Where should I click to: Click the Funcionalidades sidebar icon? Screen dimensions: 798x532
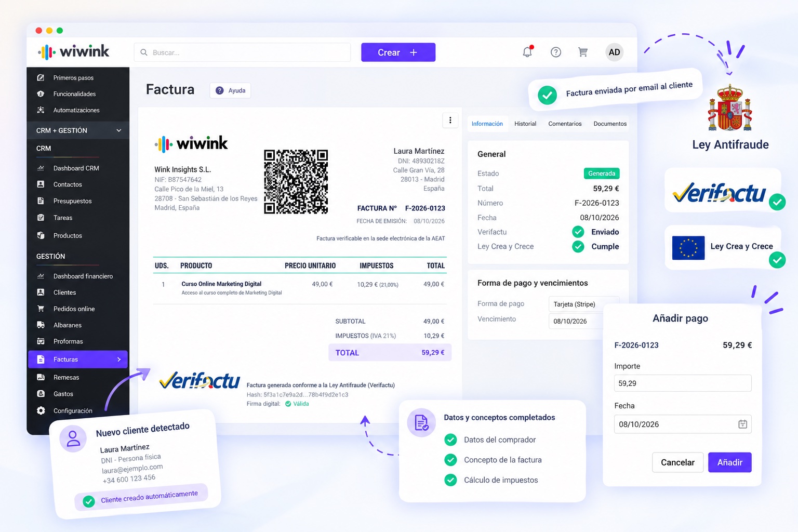click(x=41, y=94)
